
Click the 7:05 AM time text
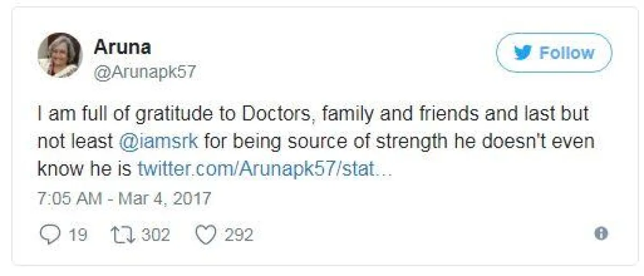(x=69, y=199)
